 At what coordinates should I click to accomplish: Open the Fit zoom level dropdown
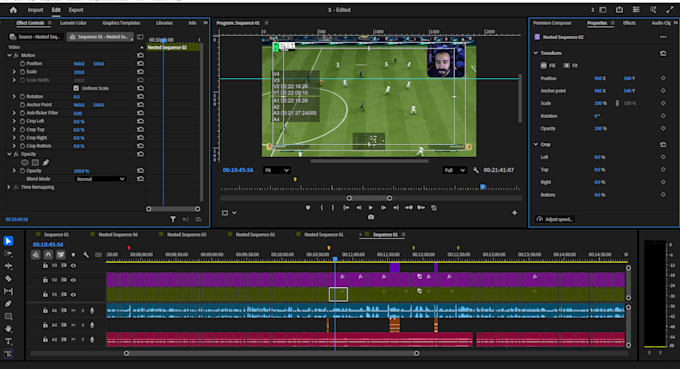(x=276, y=170)
